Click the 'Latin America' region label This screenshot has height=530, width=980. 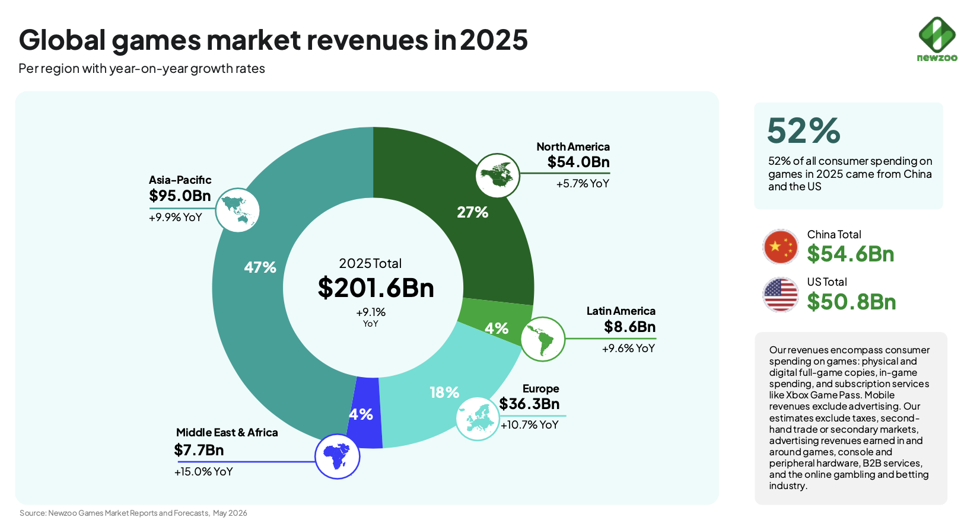(621, 311)
